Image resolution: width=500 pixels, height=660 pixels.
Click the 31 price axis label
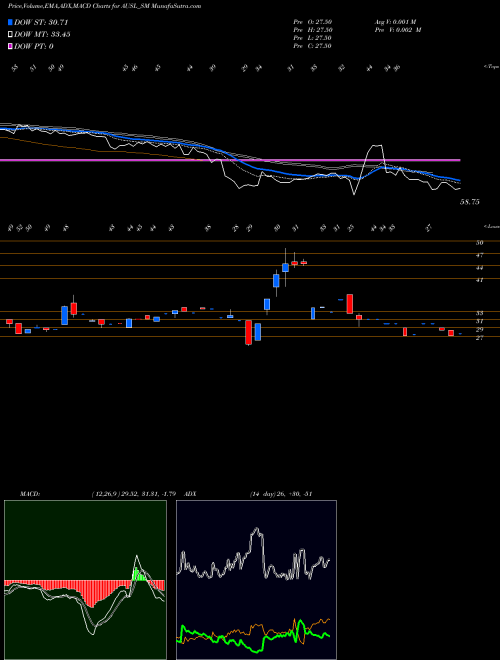point(480,321)
